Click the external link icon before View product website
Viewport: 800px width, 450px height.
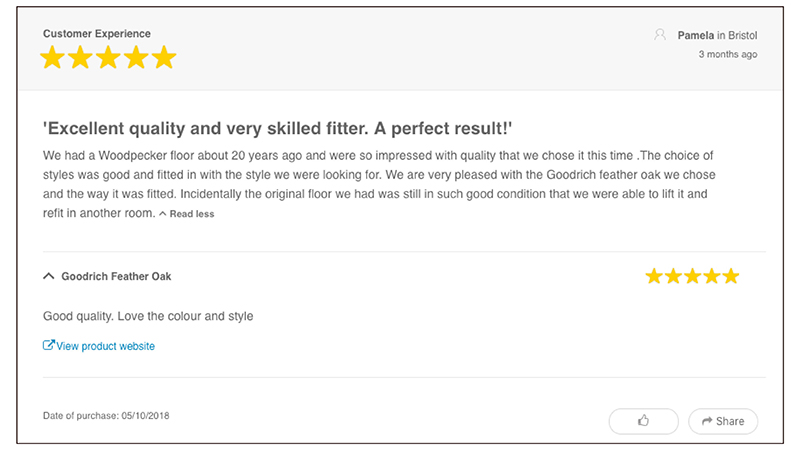(49, 346)
